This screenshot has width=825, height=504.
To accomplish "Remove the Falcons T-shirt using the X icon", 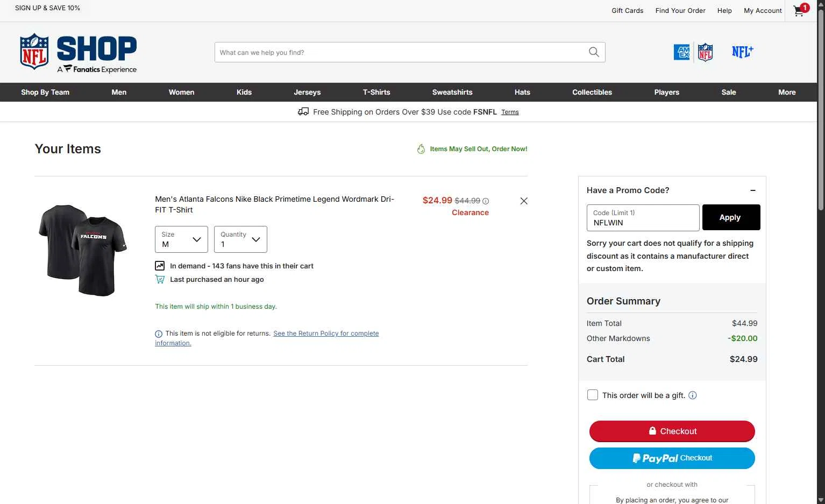I will [524, 201].
